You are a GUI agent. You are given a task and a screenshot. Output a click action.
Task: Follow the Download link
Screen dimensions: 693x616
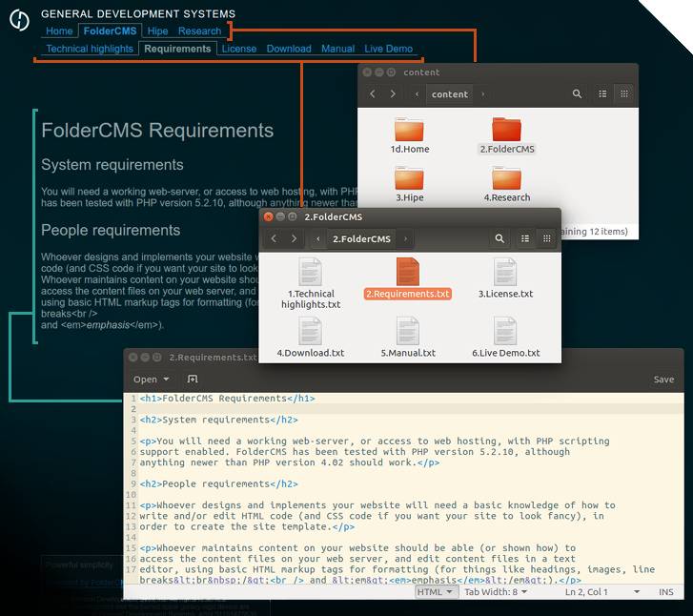[289, 49]
